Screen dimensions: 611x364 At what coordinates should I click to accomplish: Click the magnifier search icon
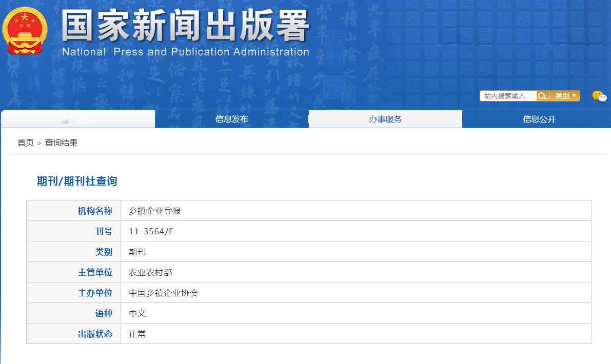tap(542, 96)
